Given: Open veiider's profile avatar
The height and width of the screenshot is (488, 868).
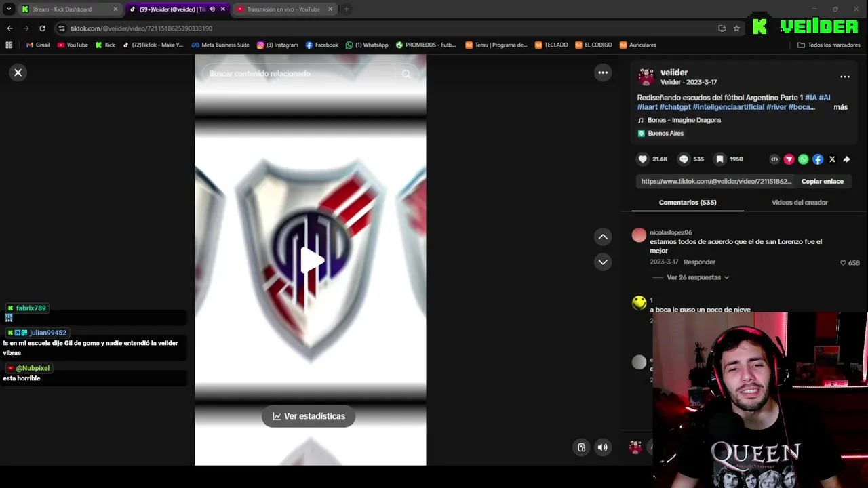Looking at the screenshot, I should (x=646, y=77).
